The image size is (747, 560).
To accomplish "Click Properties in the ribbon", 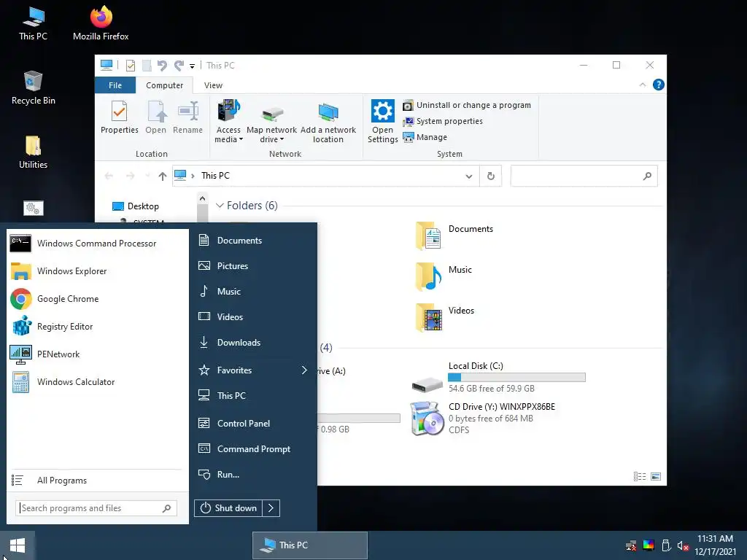I will [x=119, y=117].
